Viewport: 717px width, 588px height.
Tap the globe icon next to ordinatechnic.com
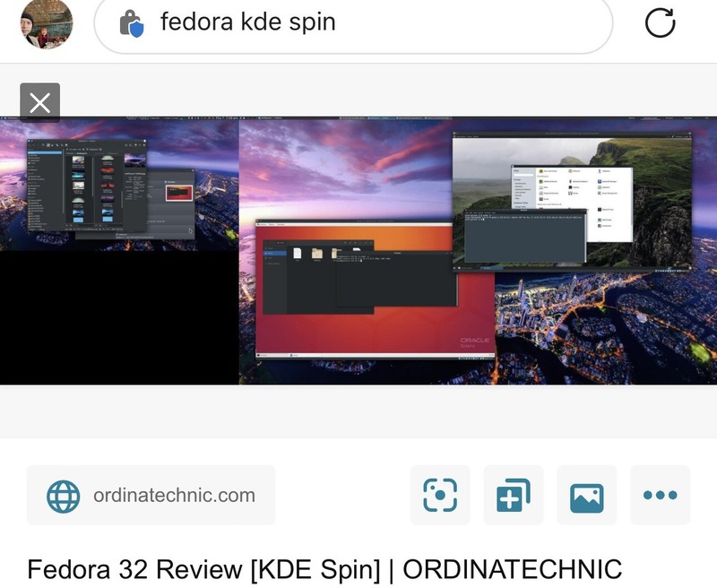click(63, 496)
